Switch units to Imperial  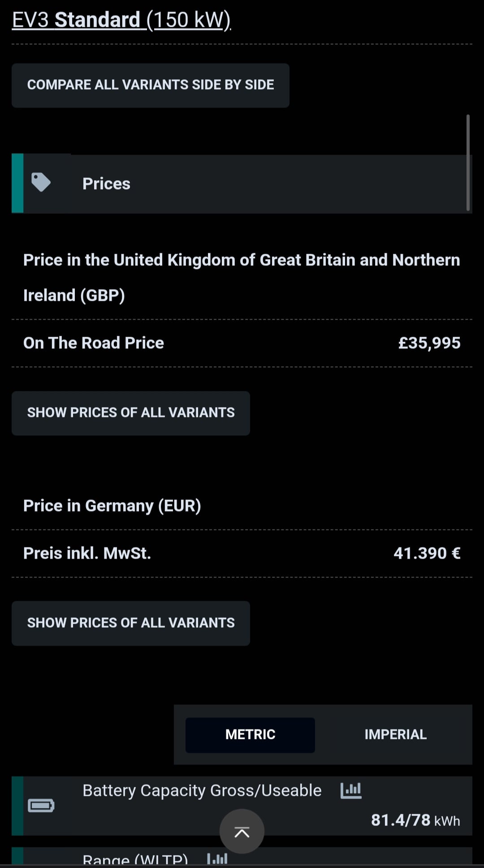coord(395,734)
